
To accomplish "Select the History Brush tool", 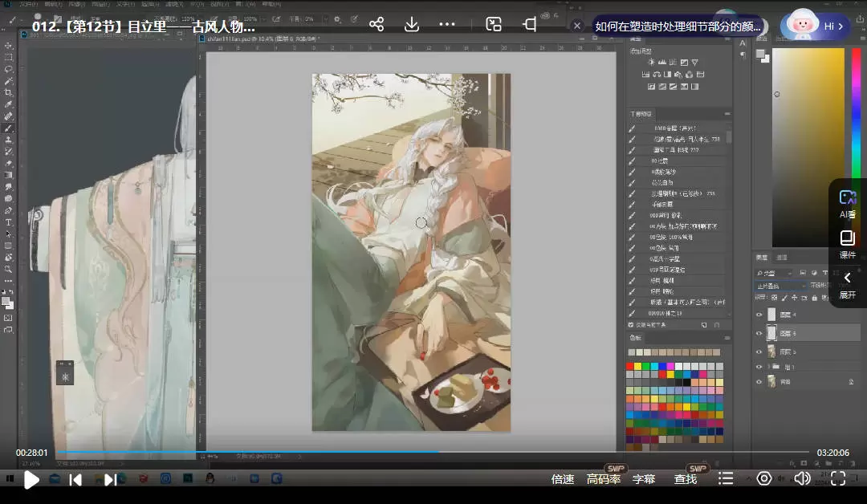I will pyautogui.click(x=8, y=152).
